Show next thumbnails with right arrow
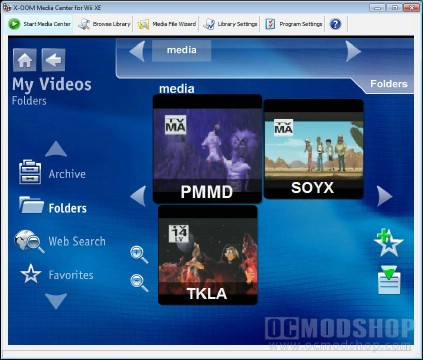 [x=385, y=196]
